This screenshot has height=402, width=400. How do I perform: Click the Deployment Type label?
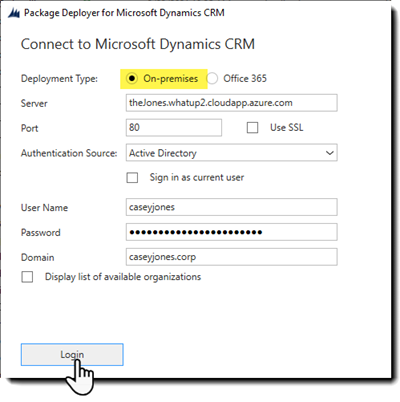pos(59,79)
